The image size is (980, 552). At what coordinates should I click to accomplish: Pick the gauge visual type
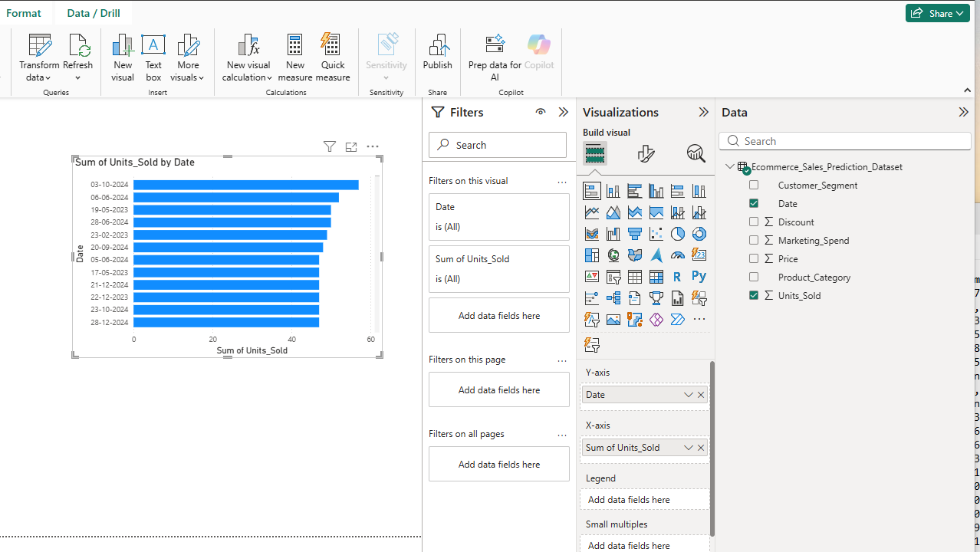click(677, 255)
